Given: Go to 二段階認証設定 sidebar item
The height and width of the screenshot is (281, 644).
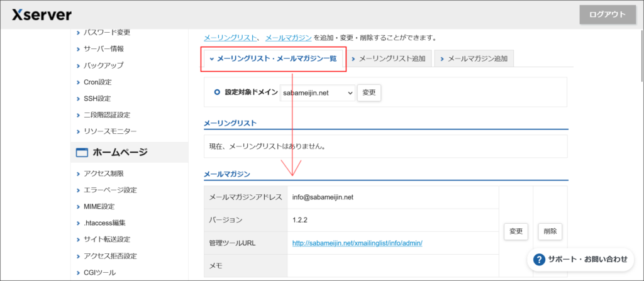Looking at the screenshot, I should (106, 114).
